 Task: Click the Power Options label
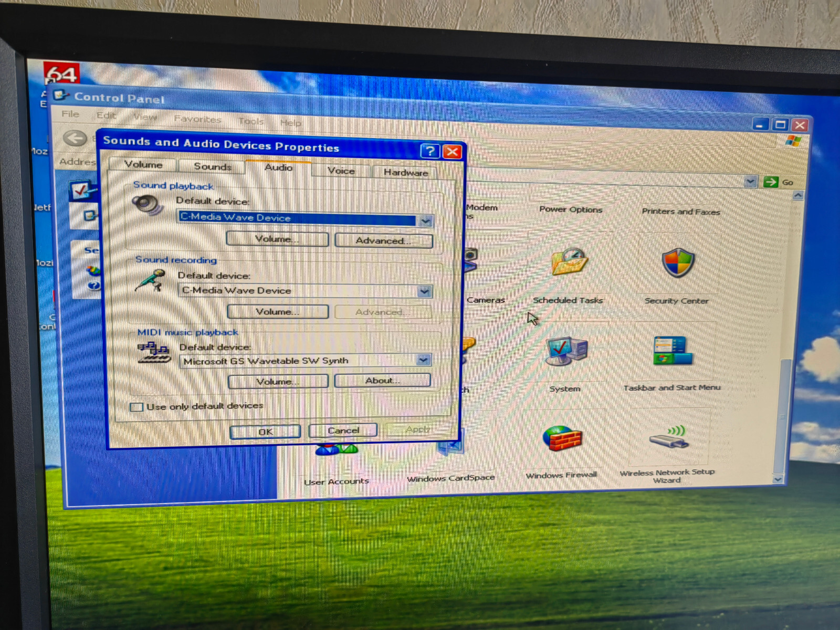coord(571,209)
